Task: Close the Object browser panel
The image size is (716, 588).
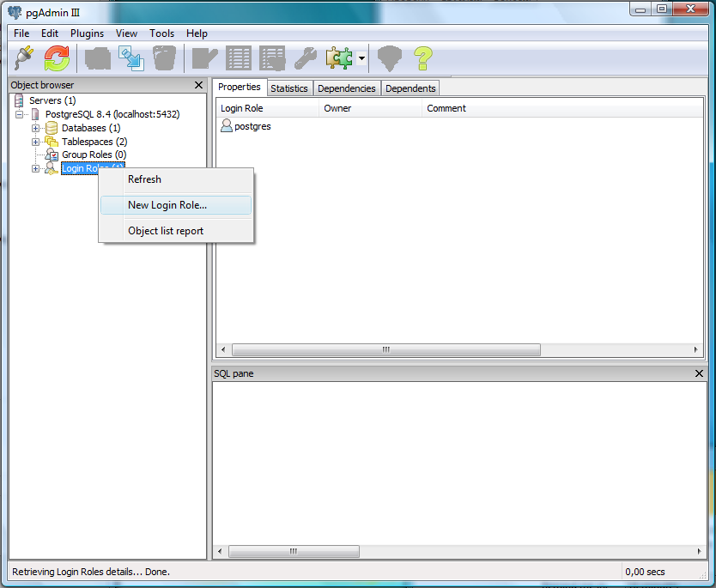Action: pos(198,85)
